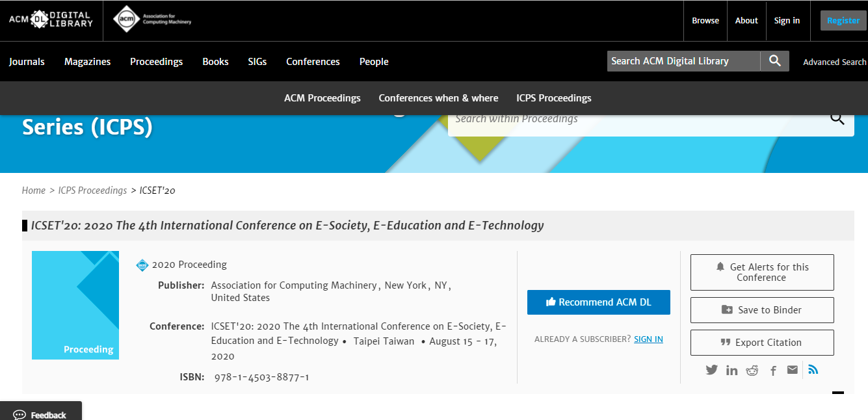Click the Taipei Taiwan location text
The width and height of the screenshot is (868, 420).
[x=384, y=341]
